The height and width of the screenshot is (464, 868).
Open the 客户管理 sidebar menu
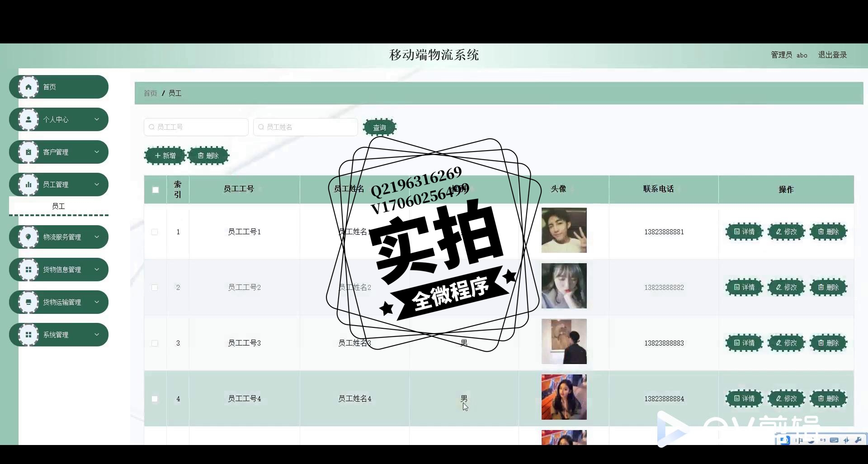(59, 152)
